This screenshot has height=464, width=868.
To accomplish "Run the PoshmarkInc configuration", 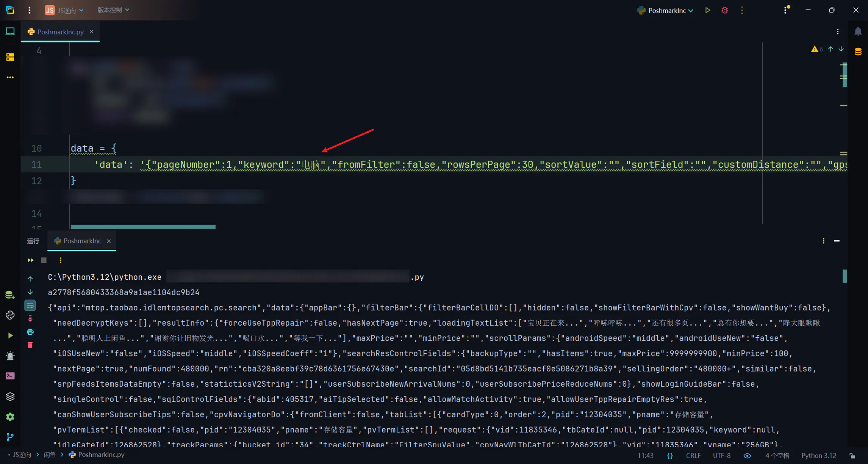I will pyautogui.click(x=707, y=10).
